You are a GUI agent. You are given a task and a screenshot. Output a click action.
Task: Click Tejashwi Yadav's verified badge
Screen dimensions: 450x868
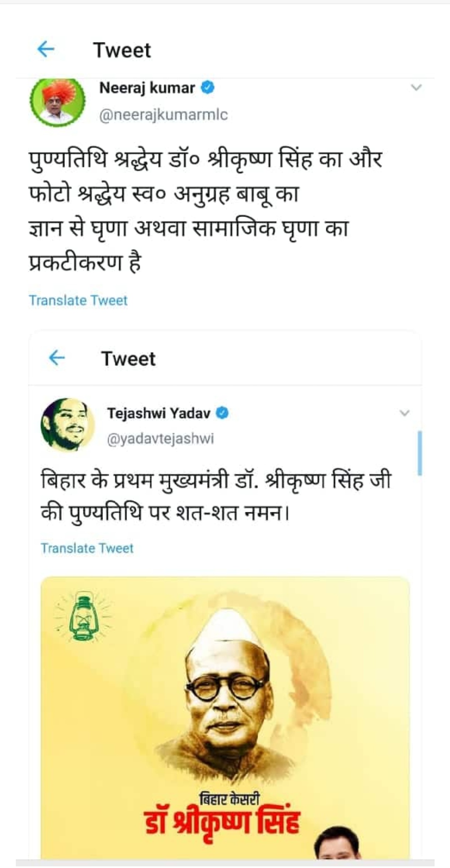point(222,413)
